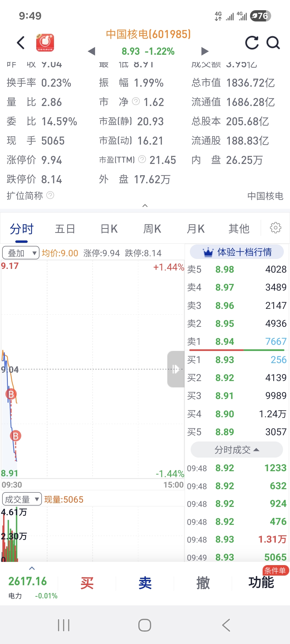This screenshot has width=290, height=644.
Task: Tap Android system back button
Action: 226,625
